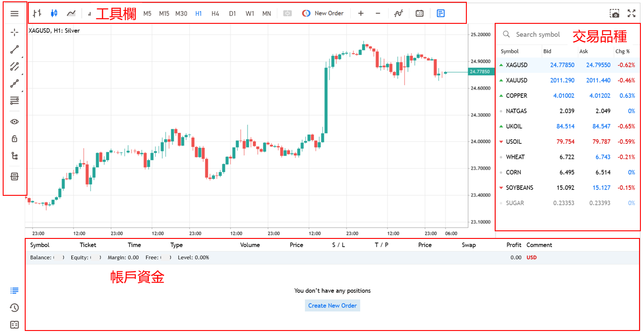
Task: Toggle fullscreen mode
Action: [x=632, y=13]
